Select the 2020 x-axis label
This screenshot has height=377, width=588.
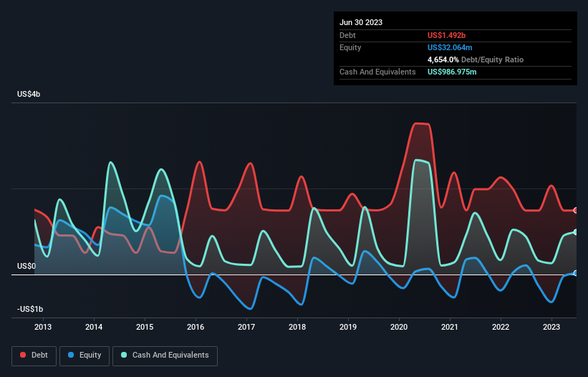tap(399, 327)
